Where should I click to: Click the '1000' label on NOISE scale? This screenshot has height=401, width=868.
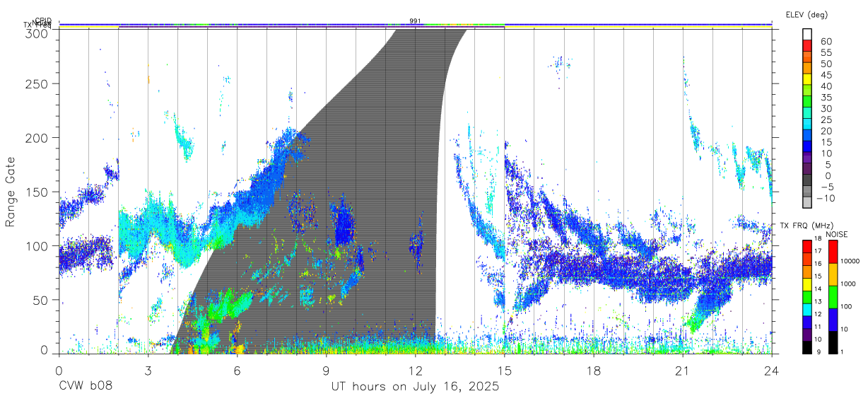[850, 284]
